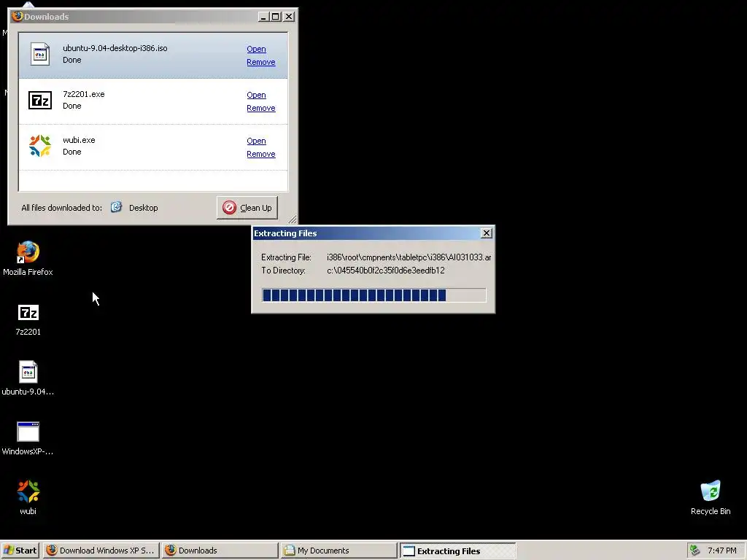Click the wubi.exe icon in Downloads list
The height and width of the screenshot is (560, 747).
[40, 146]
